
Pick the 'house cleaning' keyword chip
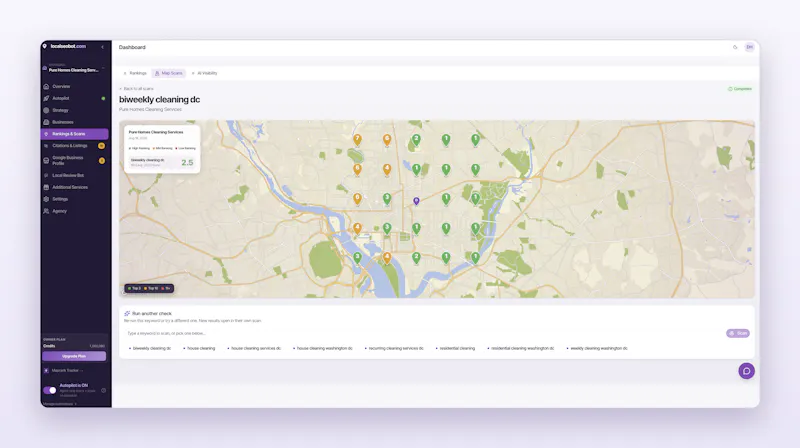pos(199,349)
